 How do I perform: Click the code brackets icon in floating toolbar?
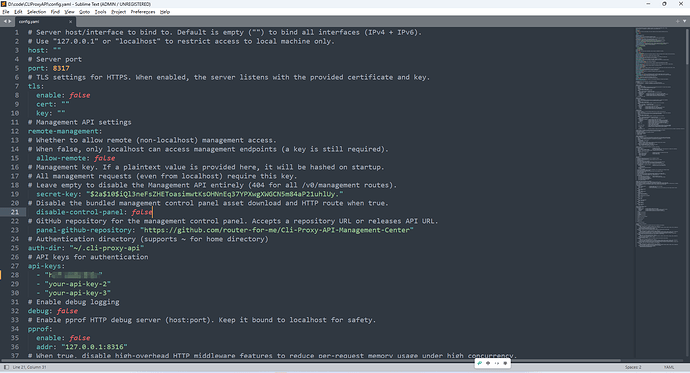click(x=497, y=363)
